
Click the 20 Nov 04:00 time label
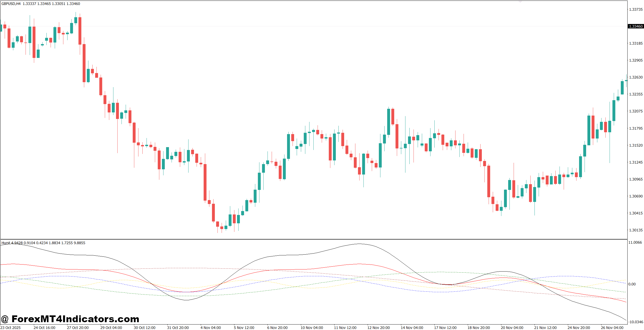(x=512, y=328)
